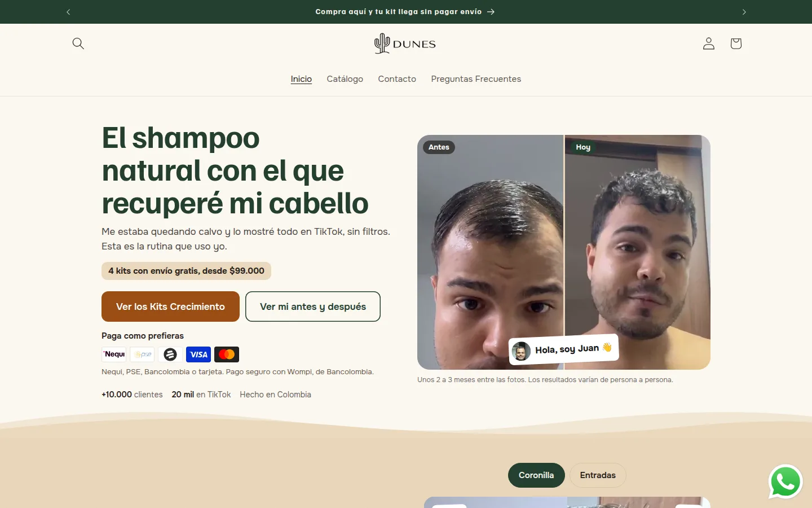The height and width of the screenshot is (508, 812).
Task: Click the PSE payment icon
Action: (142, 354)
